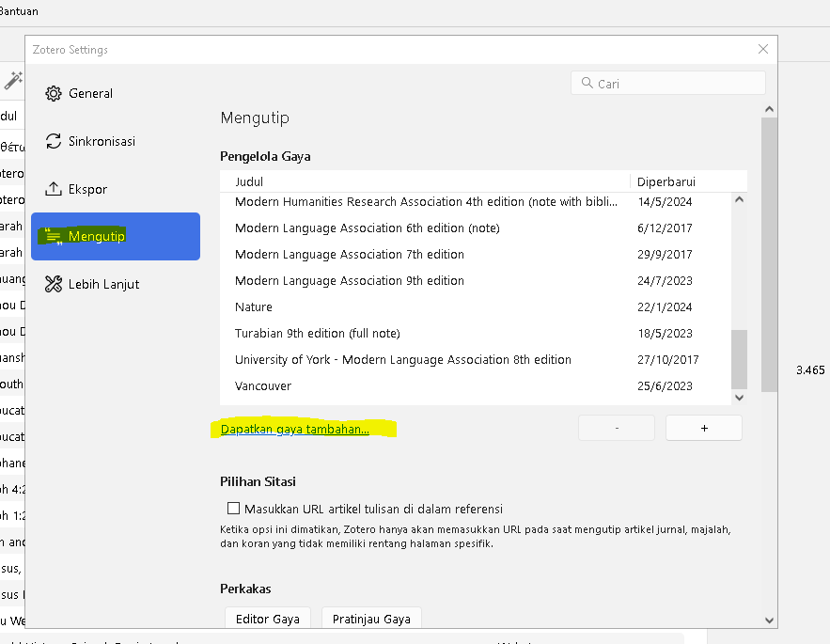Focus the Cari search field

click(668, 83)
